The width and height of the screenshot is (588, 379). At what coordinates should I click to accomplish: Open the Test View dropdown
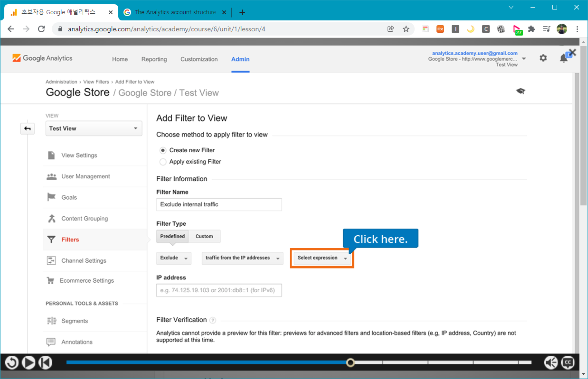click(x=94, y=129)
